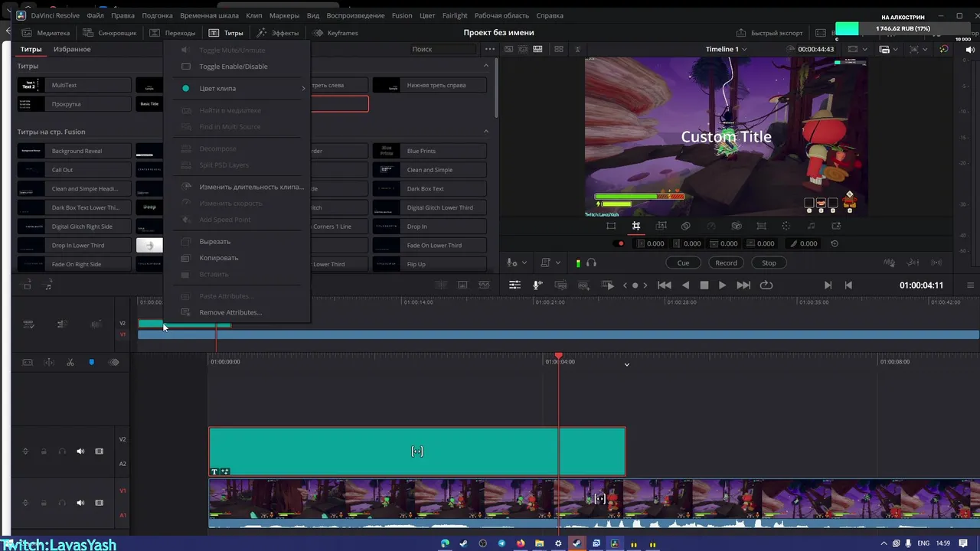Open the Маркеры menu
This screenshot has height=551, width=980.
point(284,15)
